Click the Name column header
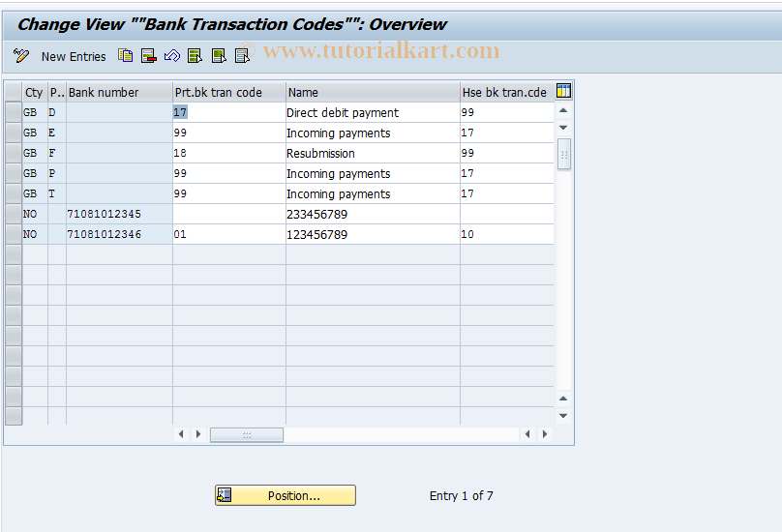 (373, 92)
